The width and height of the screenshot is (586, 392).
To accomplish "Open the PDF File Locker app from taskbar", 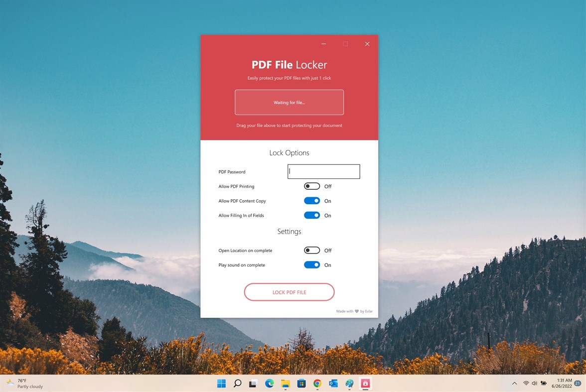I will pos(365,384).
